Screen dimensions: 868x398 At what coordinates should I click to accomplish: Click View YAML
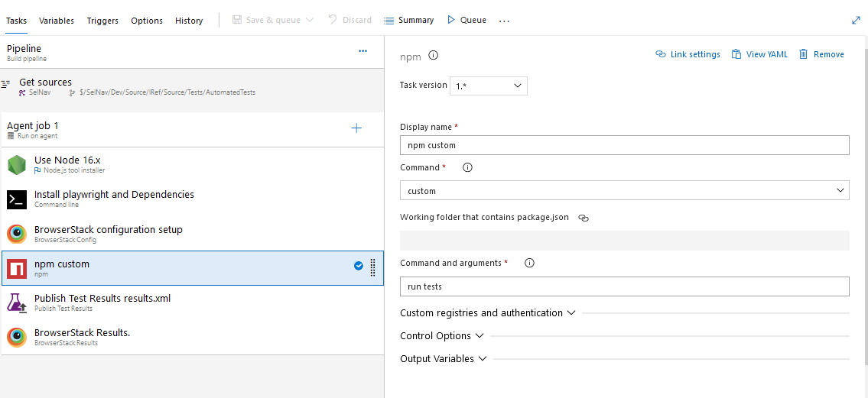pyautogui.click(x=759, y=54)
